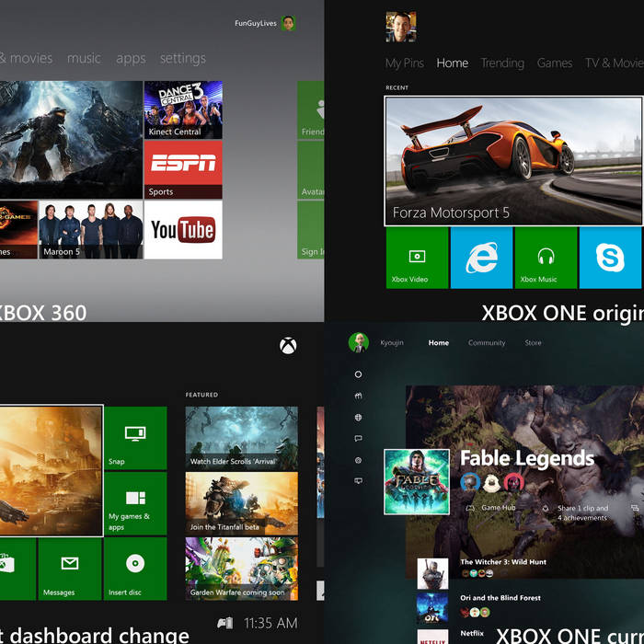644x644 pixels.
Task: Open the Xbox One original profile photo
Action: 401,27
